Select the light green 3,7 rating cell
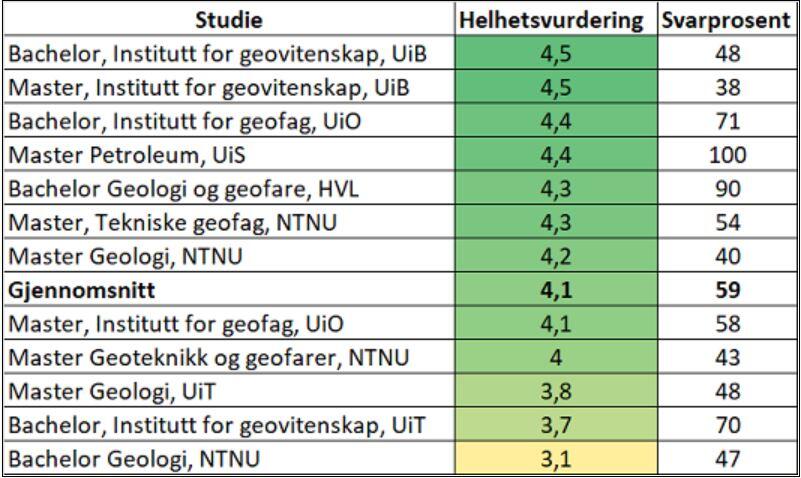 tap(553, 426)
